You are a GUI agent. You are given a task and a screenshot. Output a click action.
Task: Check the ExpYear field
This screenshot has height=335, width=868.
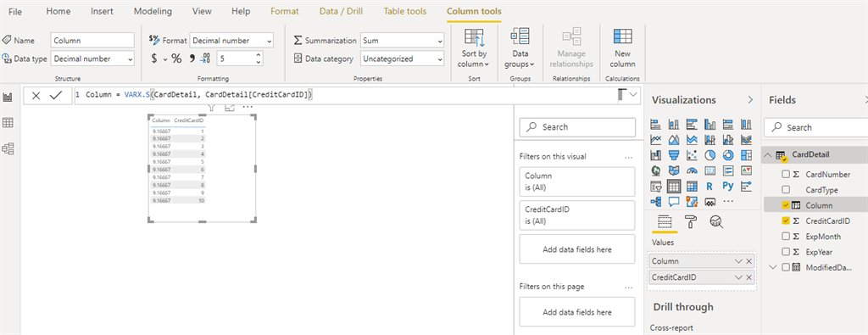coord(786,252)
